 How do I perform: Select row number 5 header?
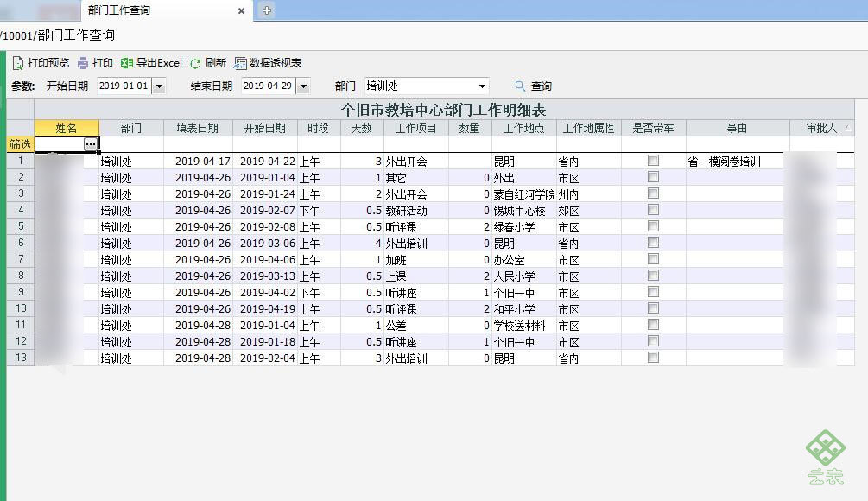[x=21, y=226]
